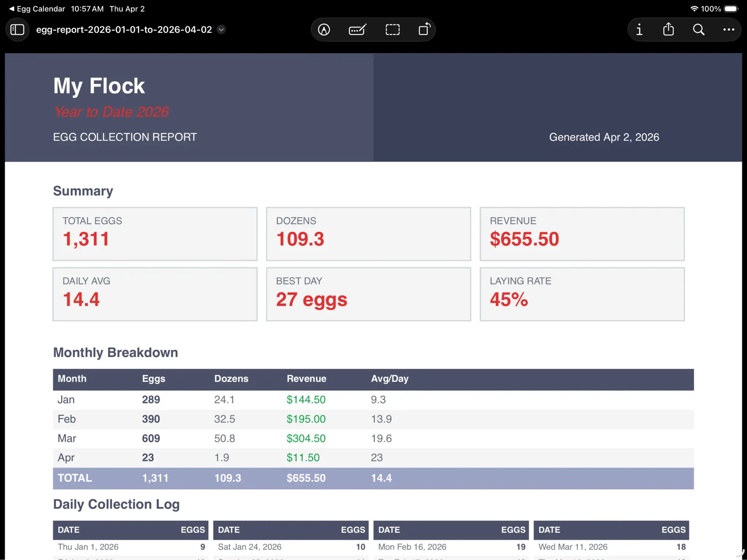
Task: Tap Feb revenue $195.00
Action: (x=306, y=419)
